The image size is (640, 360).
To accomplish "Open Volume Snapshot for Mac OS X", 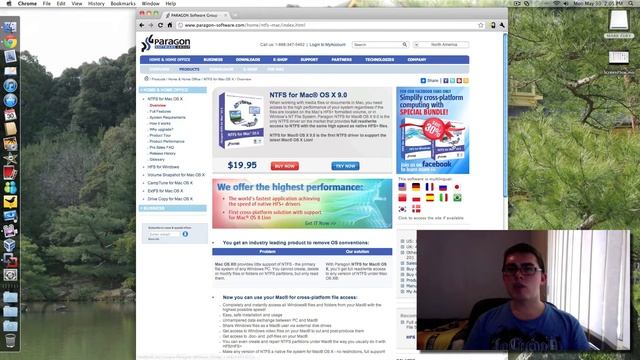I will pyautogui.click(x=176, y=175).
